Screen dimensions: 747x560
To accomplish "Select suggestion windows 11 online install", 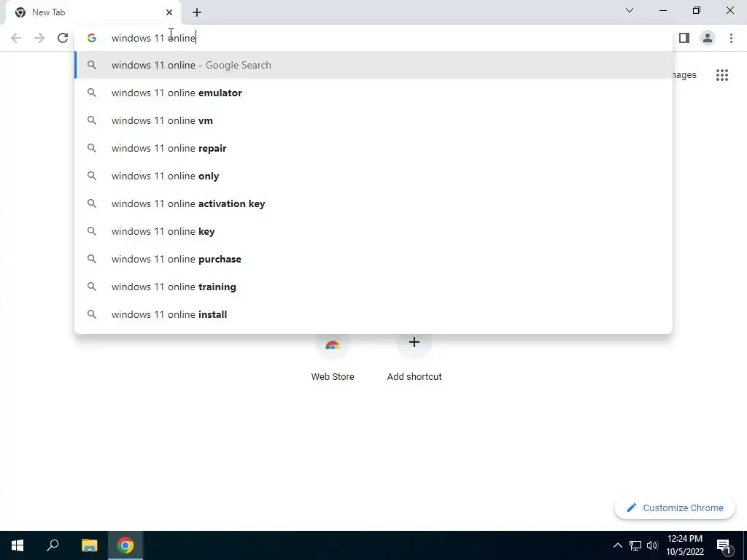I will tap(373, 314).
